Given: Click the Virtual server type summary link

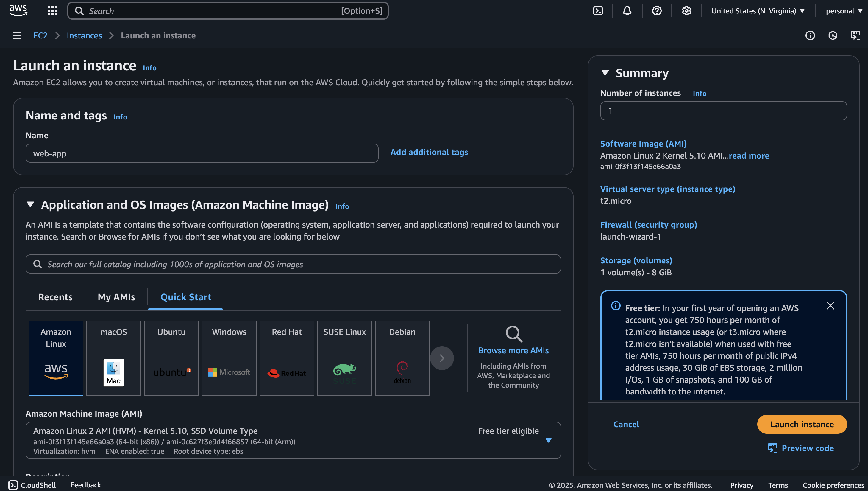Looking at the screenshot, I should (667, 189).
